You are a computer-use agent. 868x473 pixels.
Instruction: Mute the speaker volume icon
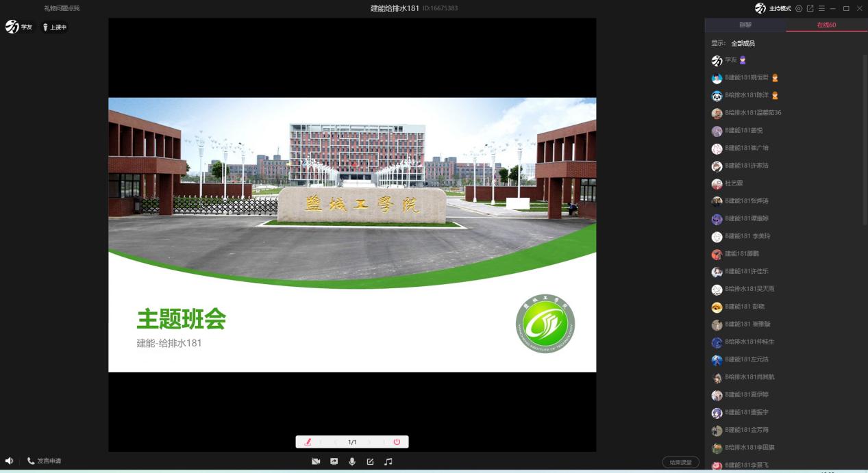pyautogui.click(x=10, y=461)
